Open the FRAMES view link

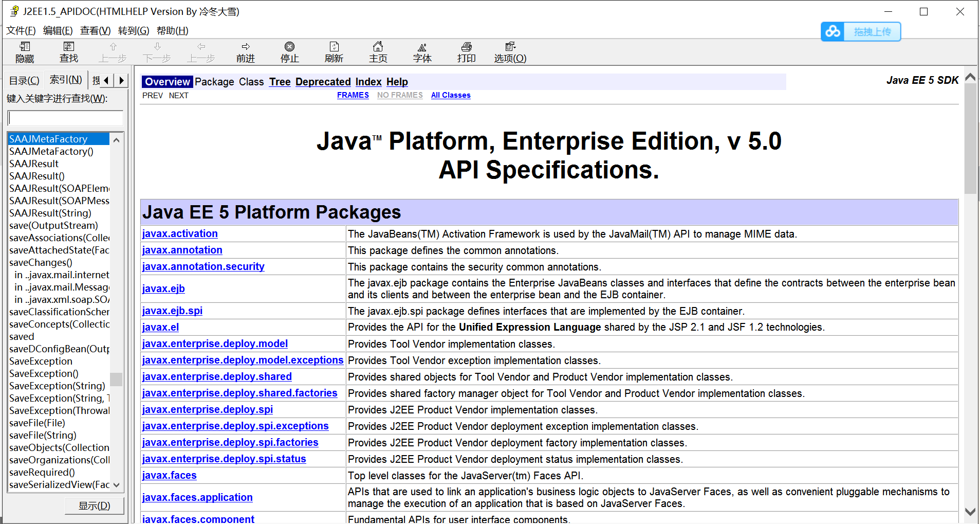(x=353, y=95)
